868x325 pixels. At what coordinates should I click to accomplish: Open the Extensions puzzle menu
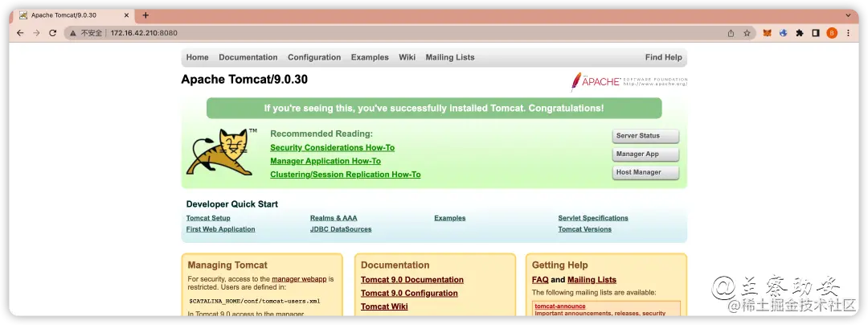coord(800,33)
